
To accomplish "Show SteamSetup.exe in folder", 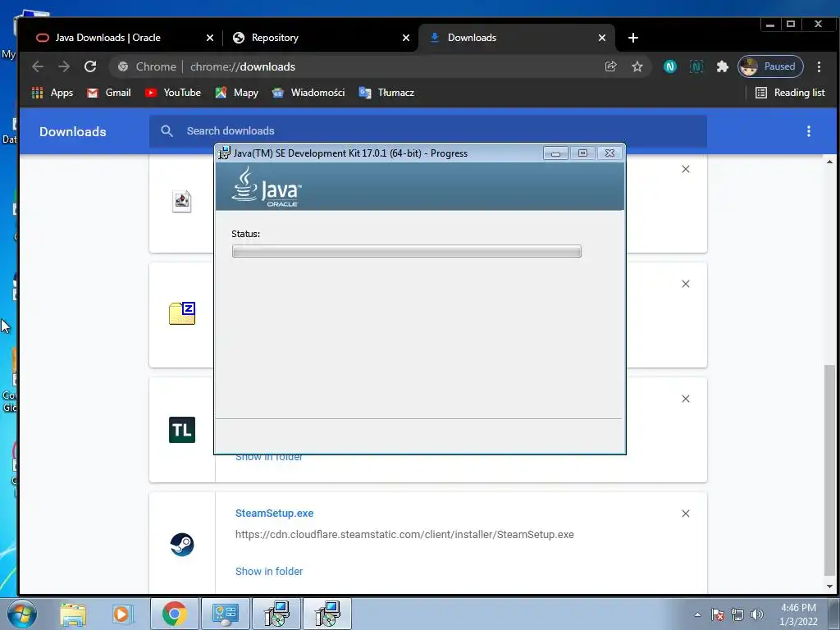I will tap(269, 572).
